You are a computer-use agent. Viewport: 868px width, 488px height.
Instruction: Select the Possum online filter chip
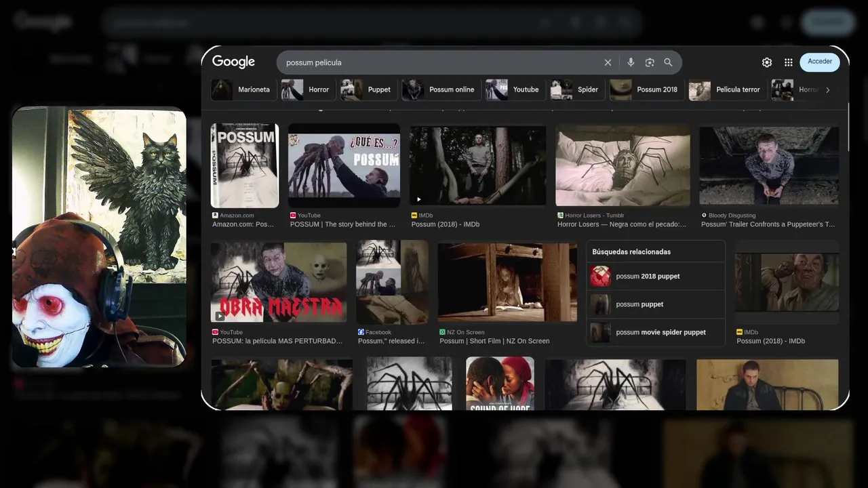pyautogui.click(x=440, y=89)
